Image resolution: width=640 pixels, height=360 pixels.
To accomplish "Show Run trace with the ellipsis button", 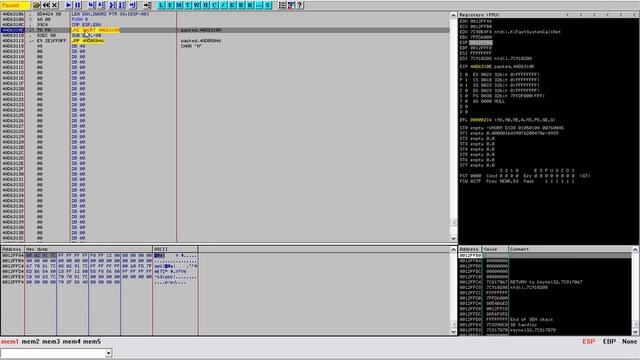I will pos(259,5).
